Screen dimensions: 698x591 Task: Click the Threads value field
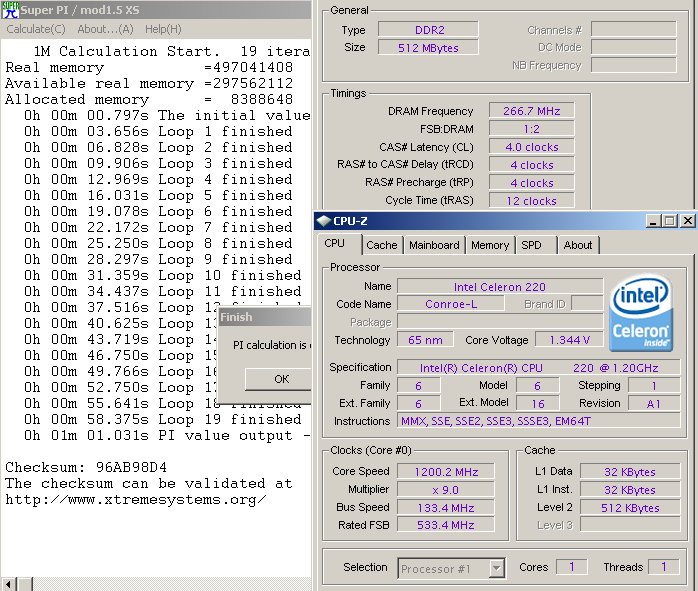point(663,567)
